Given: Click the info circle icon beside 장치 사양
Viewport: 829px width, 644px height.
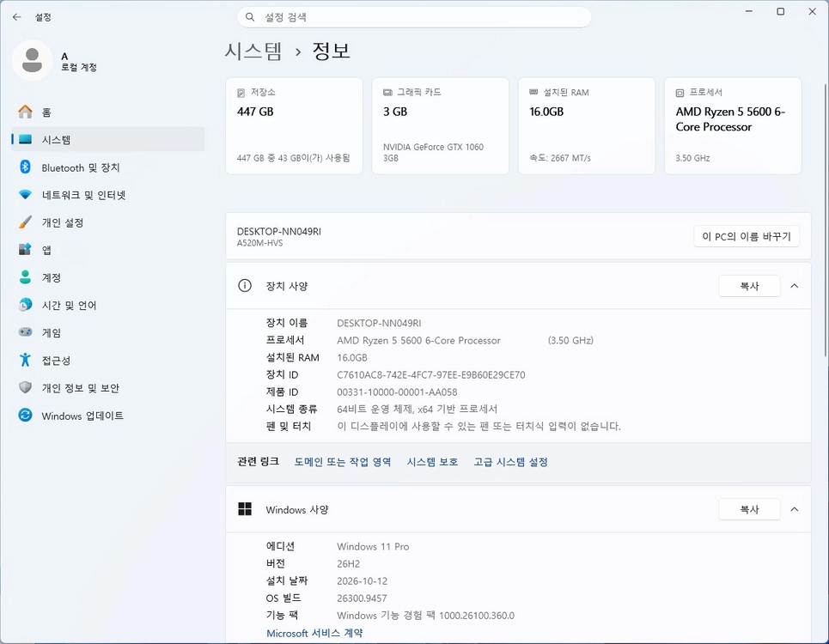Looking at the screenshot, I should pos(245,286).
